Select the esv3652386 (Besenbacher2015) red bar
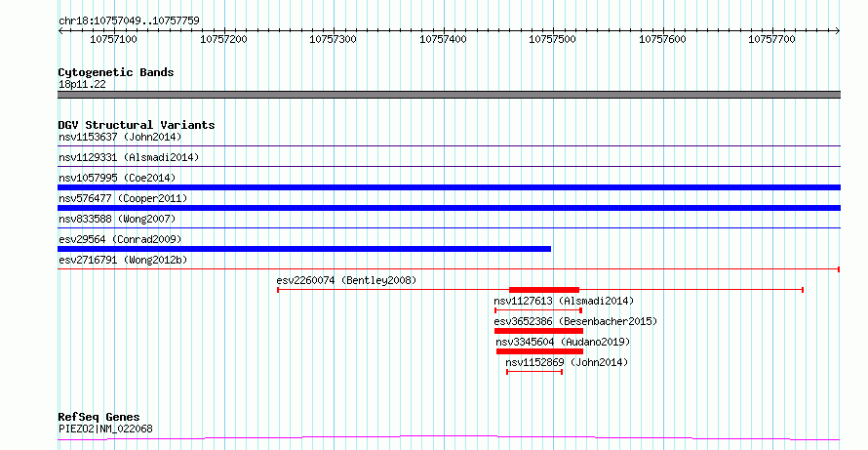The image size is (868, 450). (x=539, y=331)
